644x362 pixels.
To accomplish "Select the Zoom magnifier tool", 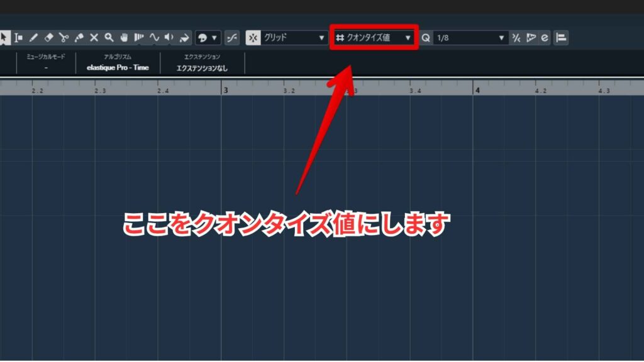I will pyautogui.click(x=109, y=38).
